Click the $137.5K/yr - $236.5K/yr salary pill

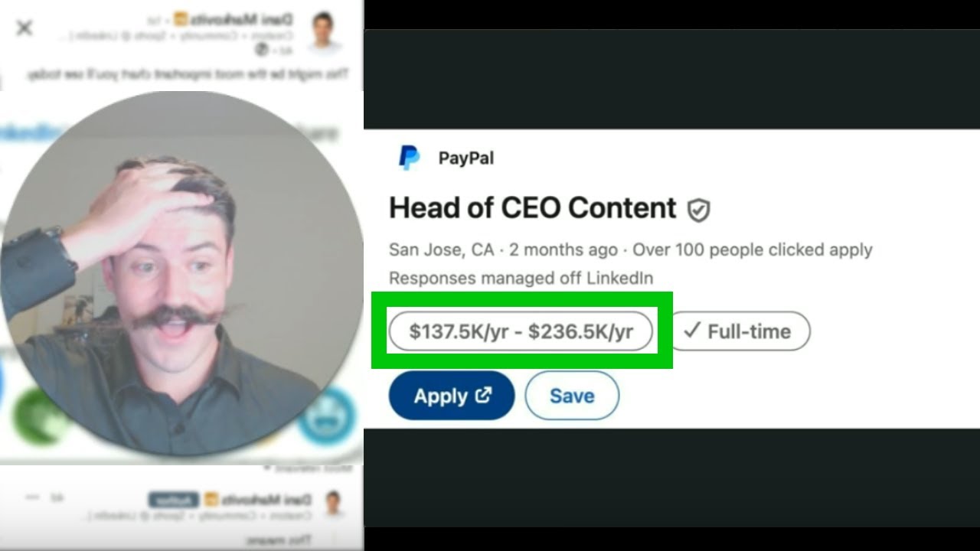tap(521, 331)
